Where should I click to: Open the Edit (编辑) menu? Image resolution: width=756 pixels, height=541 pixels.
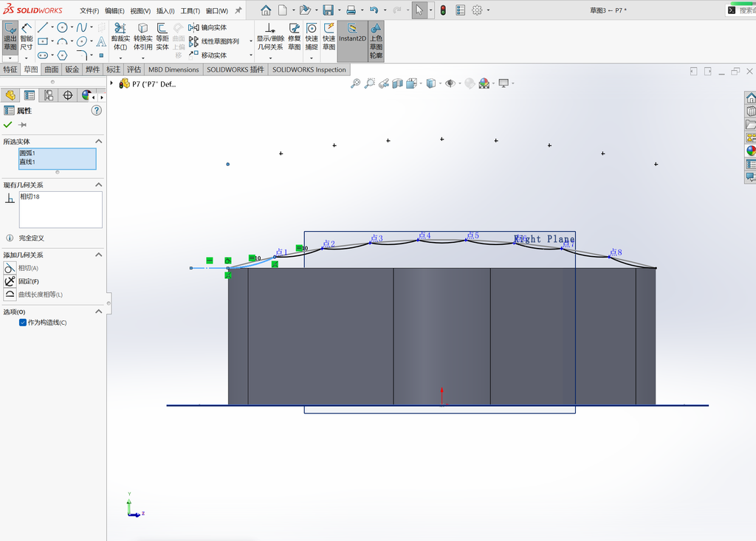tap(114, 10)
